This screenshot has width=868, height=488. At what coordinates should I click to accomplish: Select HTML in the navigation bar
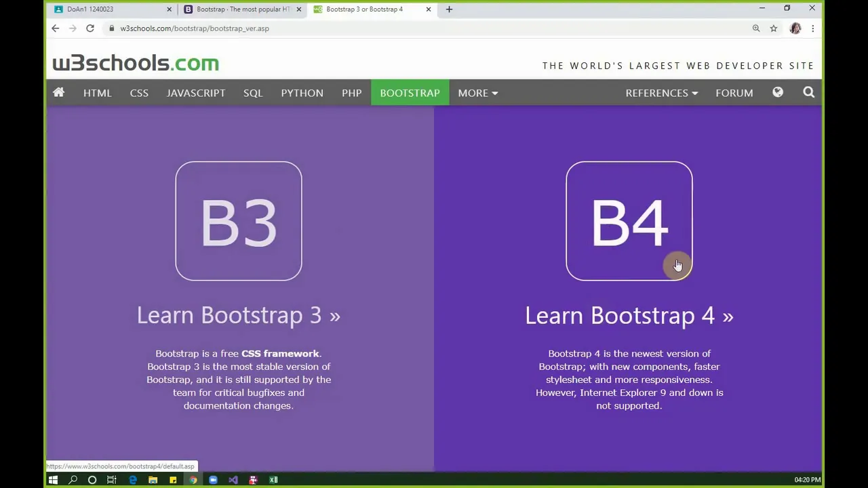[97, 93]
